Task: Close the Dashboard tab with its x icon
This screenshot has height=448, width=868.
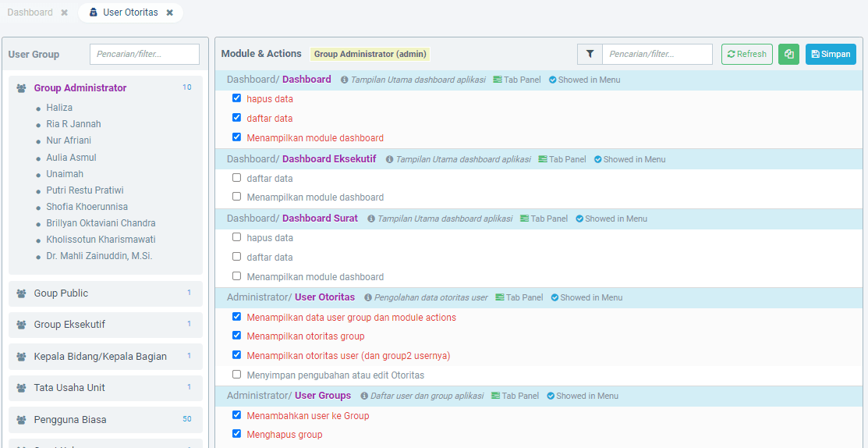Action: coord(64,12)
